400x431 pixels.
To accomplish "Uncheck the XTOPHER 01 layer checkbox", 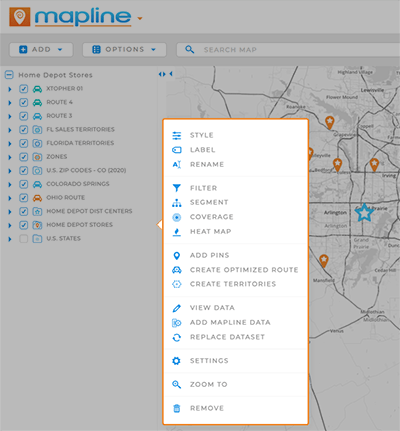I will pyautogui.click(x=23, y=89).
